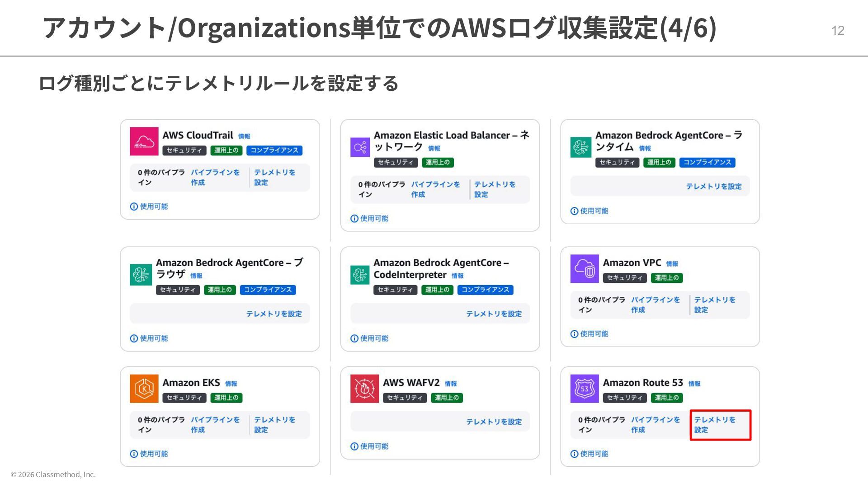
Task: Click the AWS WAFV2 red icon
Action: click(364, 389)
